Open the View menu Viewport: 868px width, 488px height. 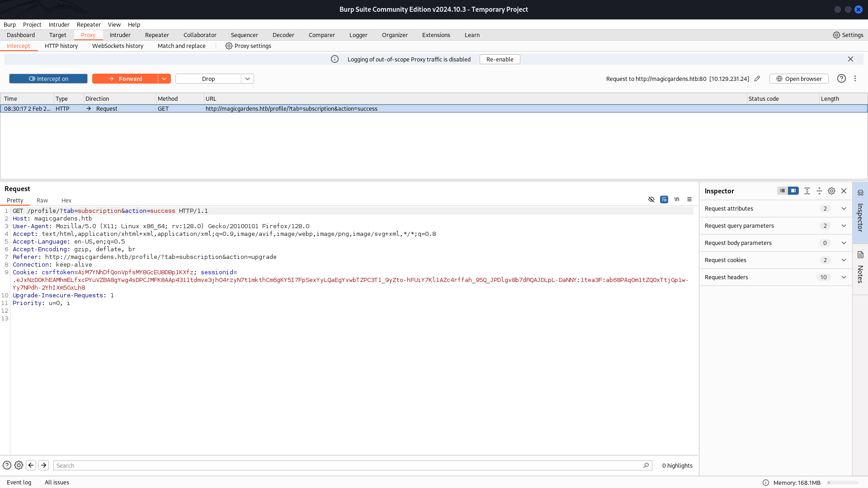114,24
